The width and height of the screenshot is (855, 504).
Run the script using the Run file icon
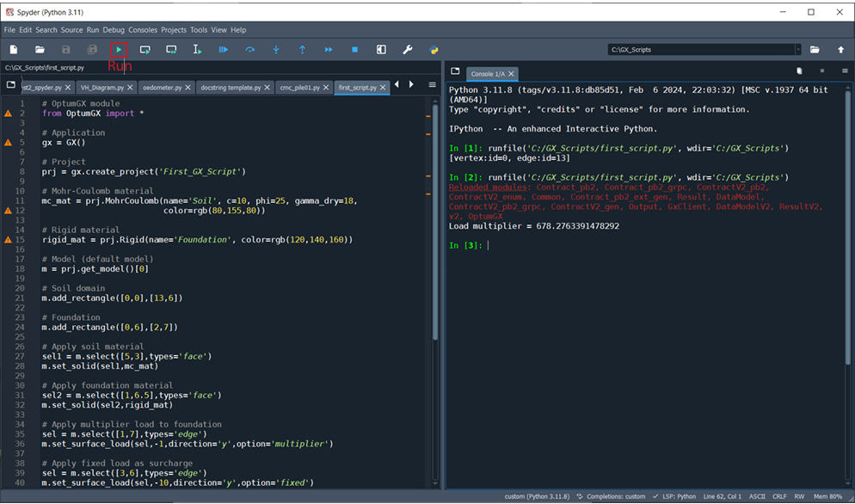118,50
